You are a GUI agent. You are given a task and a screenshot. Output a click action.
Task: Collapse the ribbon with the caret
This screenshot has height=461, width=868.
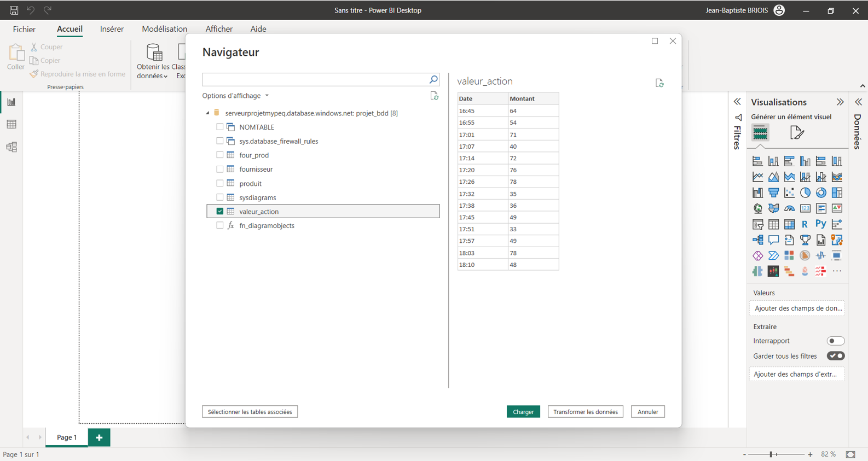coord(863,86)
